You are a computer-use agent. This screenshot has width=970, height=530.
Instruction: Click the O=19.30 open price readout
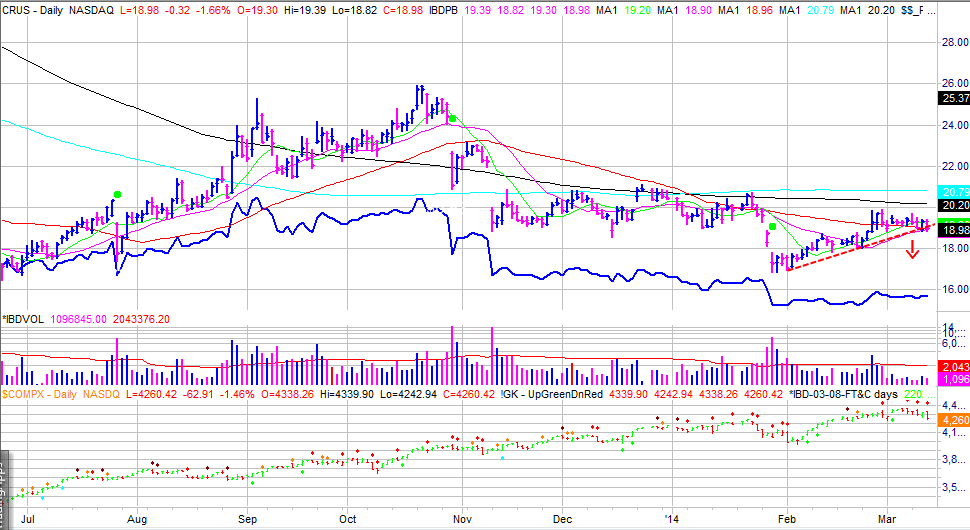click(259, 10)
